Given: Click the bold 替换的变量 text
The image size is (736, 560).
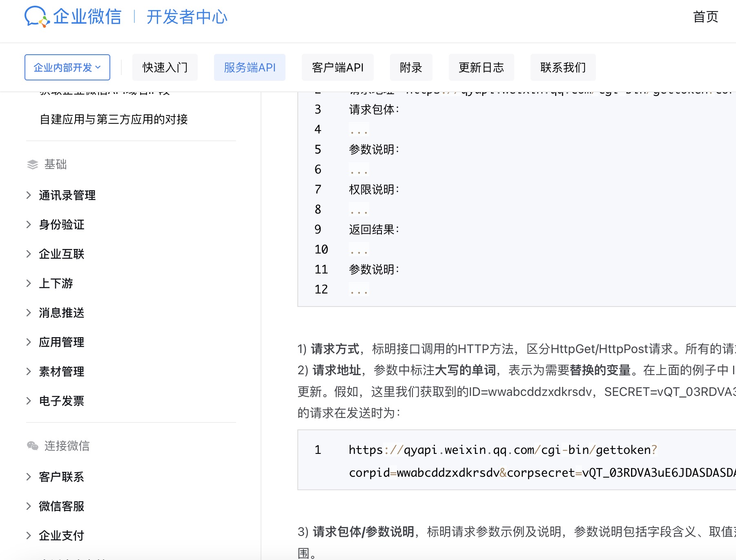Looking at the screenshot, I should (600, 370).
